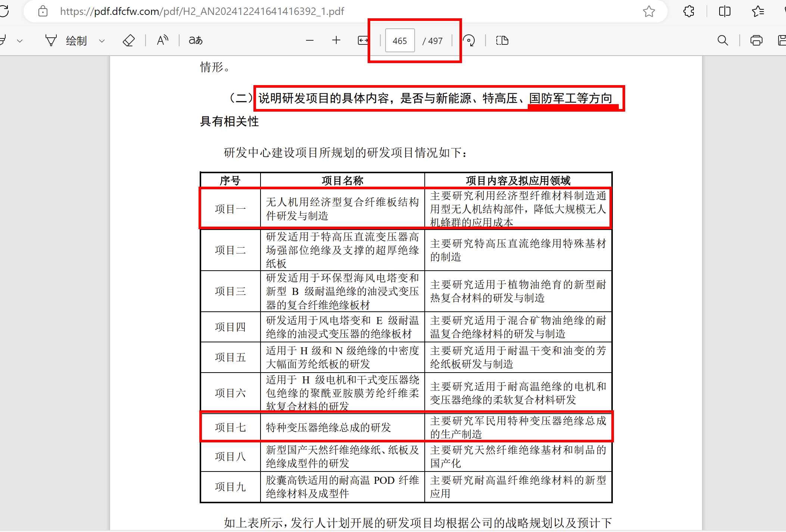Click the total pages label / 497
The image size is (786, 532).
click(433, 41)
